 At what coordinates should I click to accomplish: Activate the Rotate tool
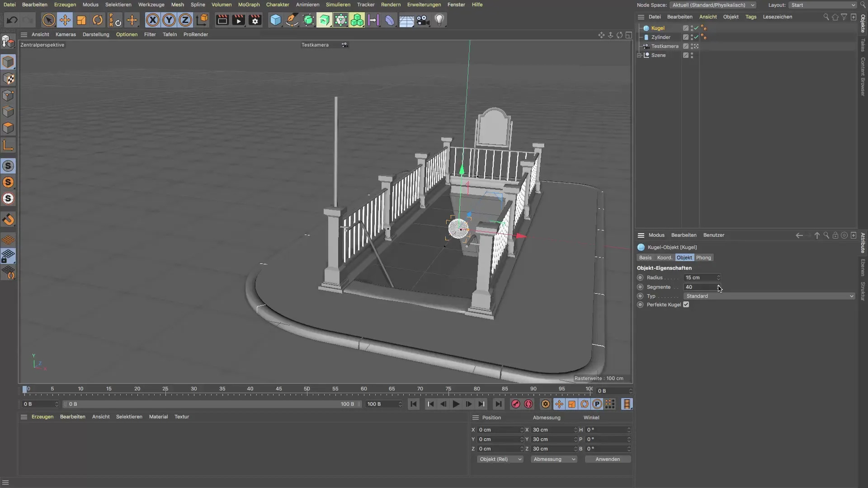(x=98, y=20)
